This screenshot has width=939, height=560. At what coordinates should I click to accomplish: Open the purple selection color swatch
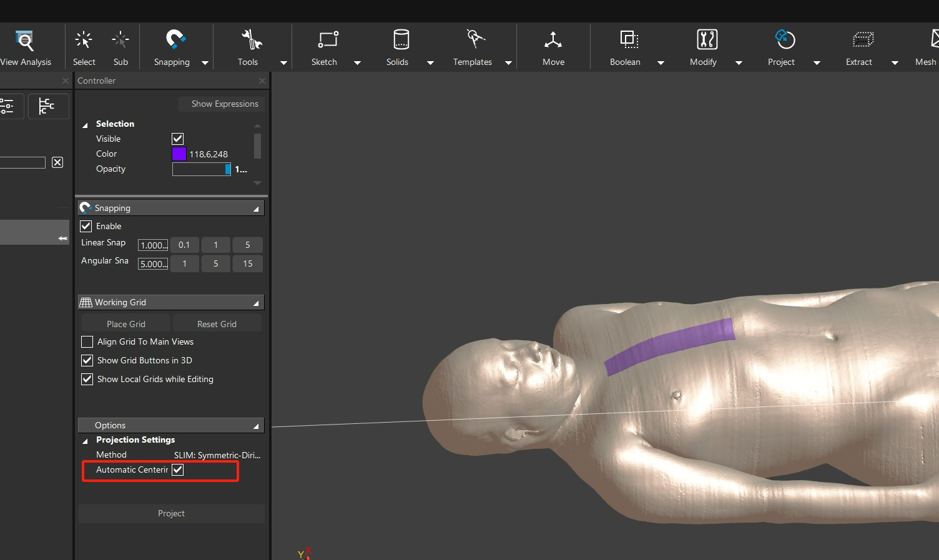(x=179, y=154)
